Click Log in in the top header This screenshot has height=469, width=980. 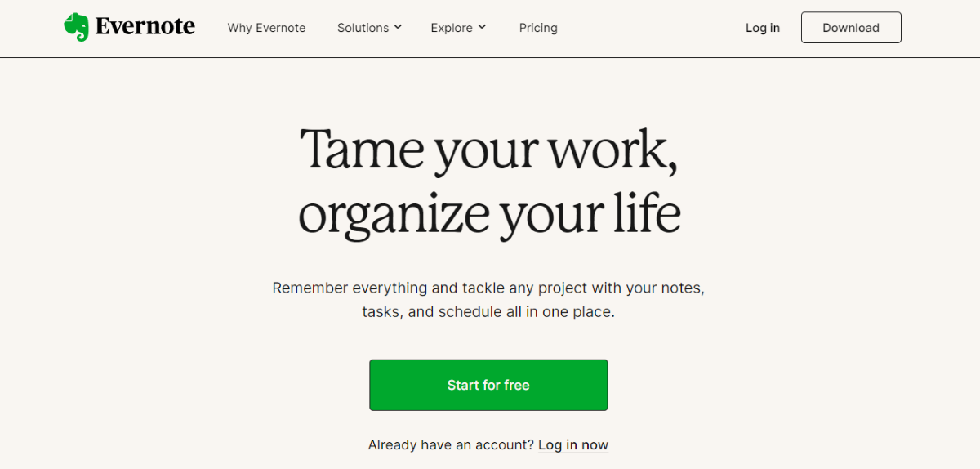coord(763,28)
